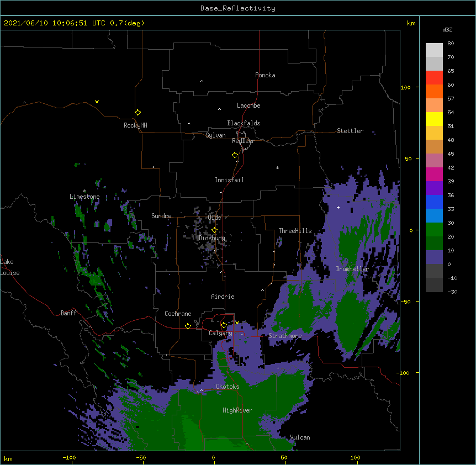476x465 pixels.
Task: Click the km unit label at bottom left
Action: [x=8, y=459]
